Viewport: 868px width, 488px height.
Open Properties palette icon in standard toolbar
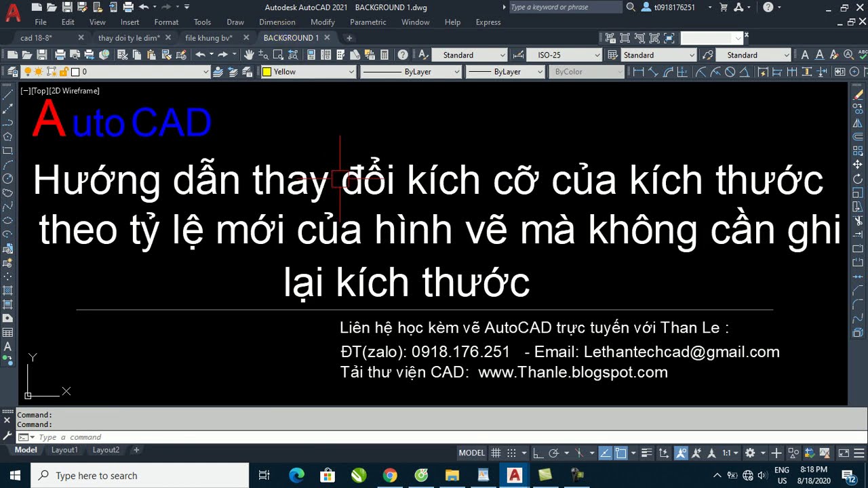point(313,55)
